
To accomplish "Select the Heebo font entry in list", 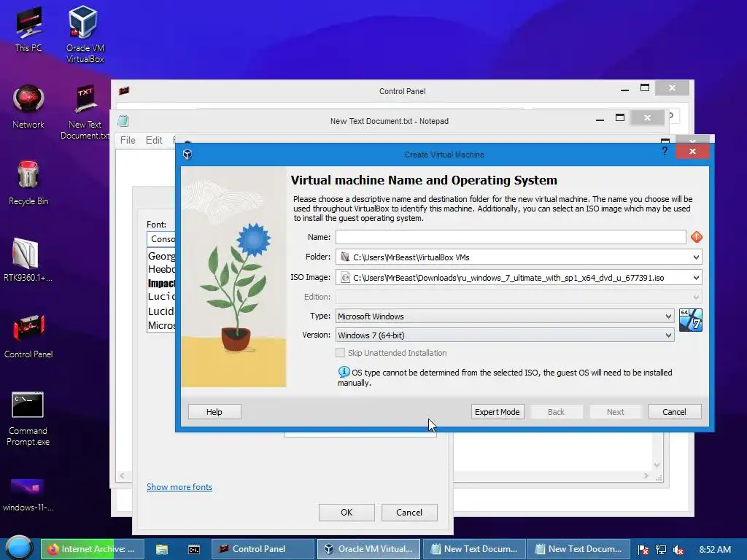I will click(161, 270).
